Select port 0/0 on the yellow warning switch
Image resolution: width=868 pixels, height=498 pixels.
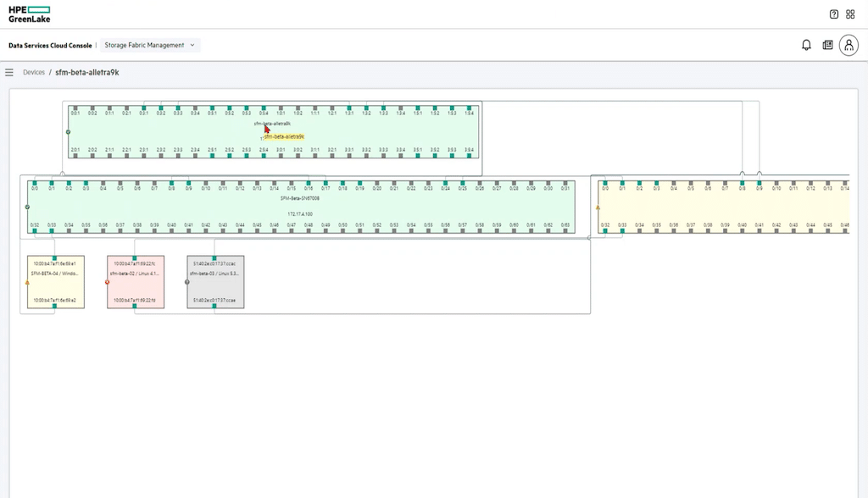(605, 183)
